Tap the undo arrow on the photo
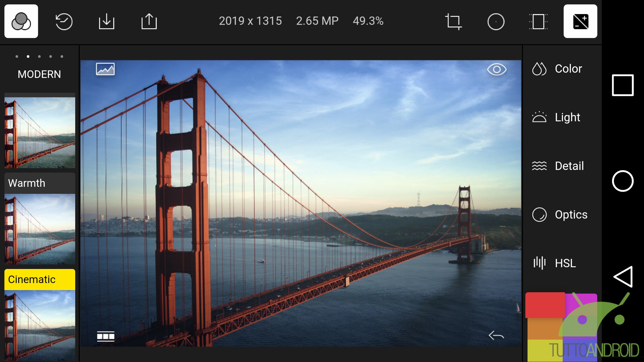Image resolution: width=644 pixels, height=362 pixels. click(x=496, y=335)
